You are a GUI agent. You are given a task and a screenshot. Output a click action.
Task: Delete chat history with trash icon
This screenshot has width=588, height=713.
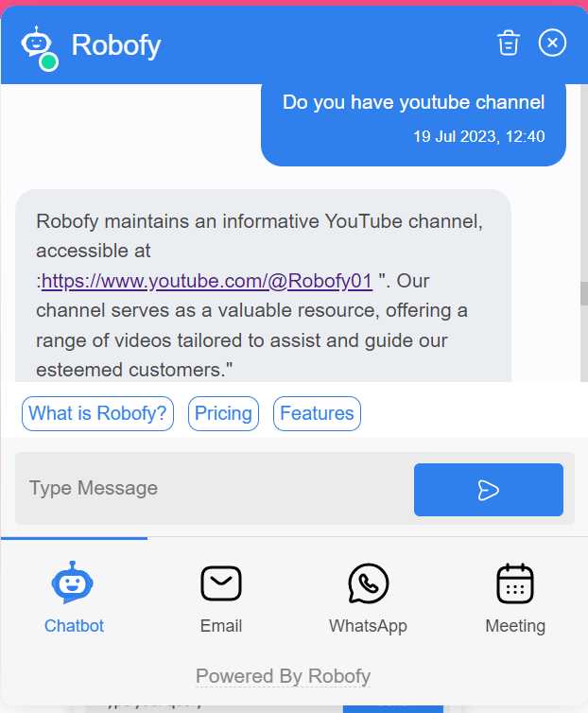click(508, 43)
